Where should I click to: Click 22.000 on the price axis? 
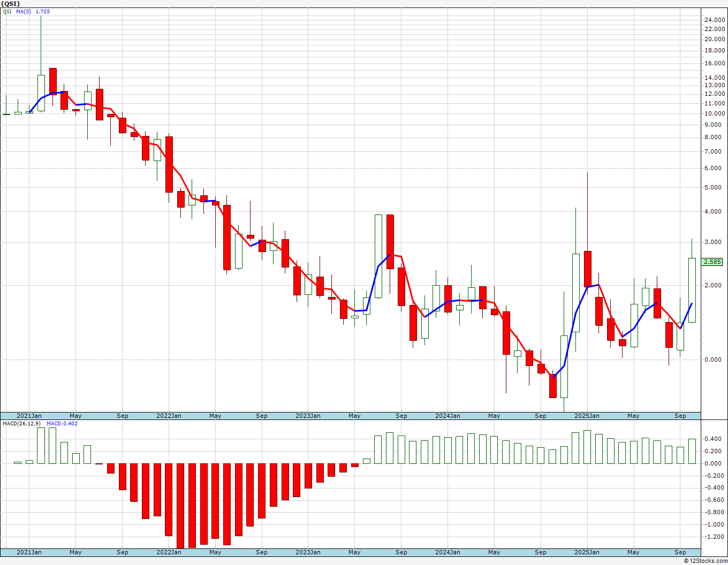(715, 29)
